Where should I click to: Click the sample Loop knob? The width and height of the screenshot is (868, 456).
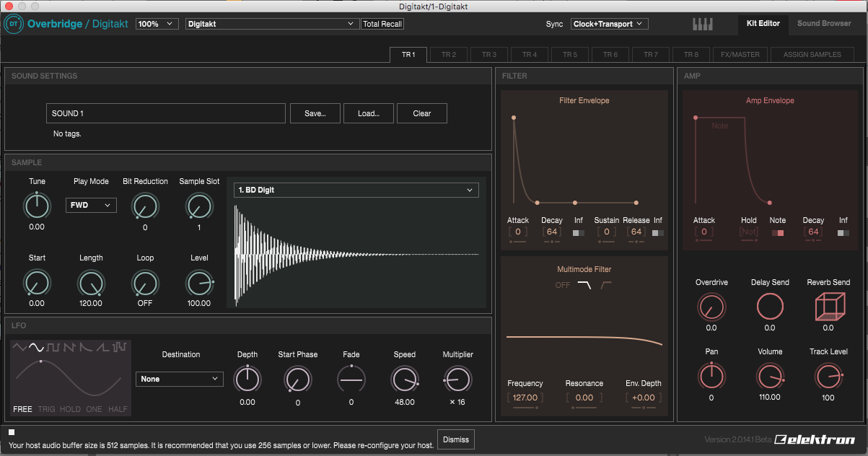click(145, 283)
